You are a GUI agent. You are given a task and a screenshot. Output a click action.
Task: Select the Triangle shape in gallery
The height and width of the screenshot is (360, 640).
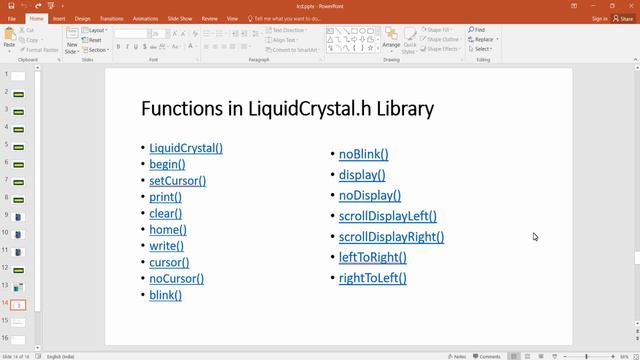[330, 40]
